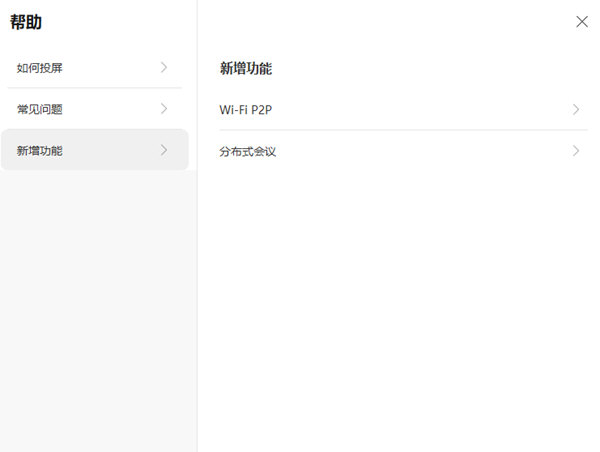Expand chevron next to 如何投屏

click(x=164, y=67)
